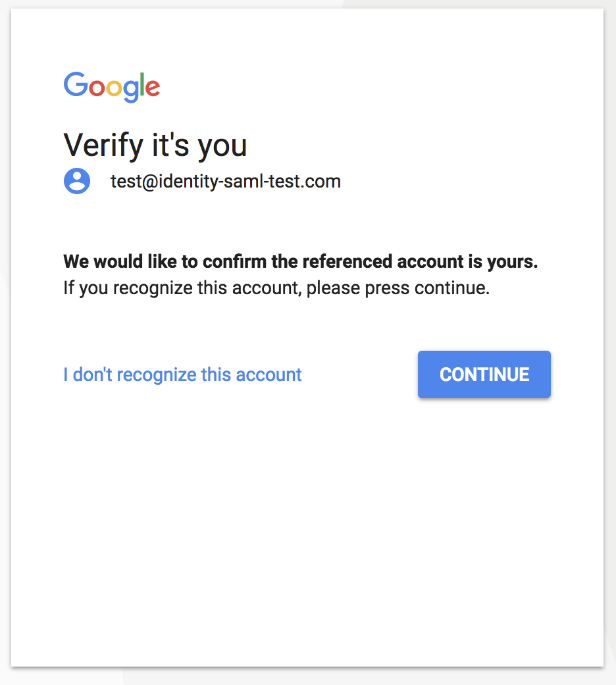Click the blue capital G in logo
The width and height of the screenshot is (616, 685).
point(76,84)
